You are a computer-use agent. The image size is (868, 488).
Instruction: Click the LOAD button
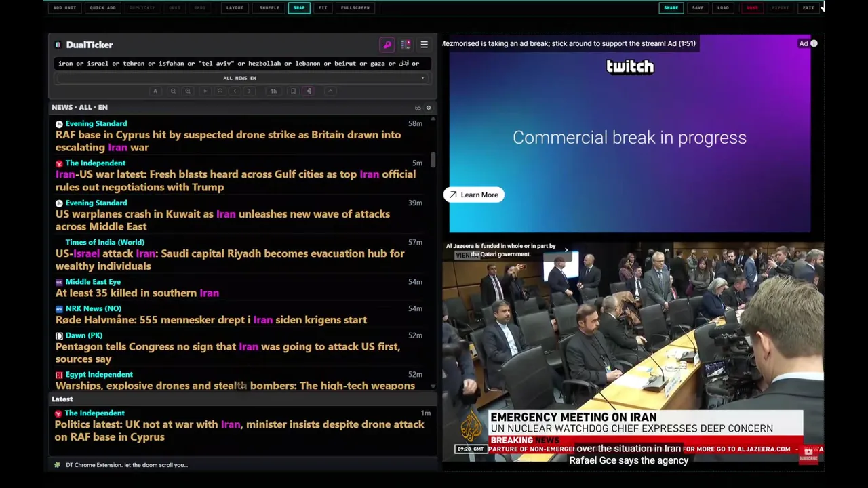point(723,8)
